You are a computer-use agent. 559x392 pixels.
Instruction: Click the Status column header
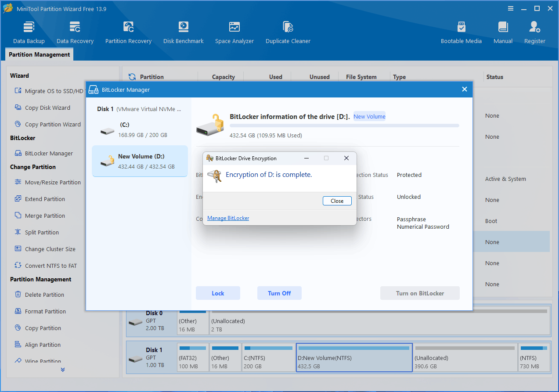(494, 77)
